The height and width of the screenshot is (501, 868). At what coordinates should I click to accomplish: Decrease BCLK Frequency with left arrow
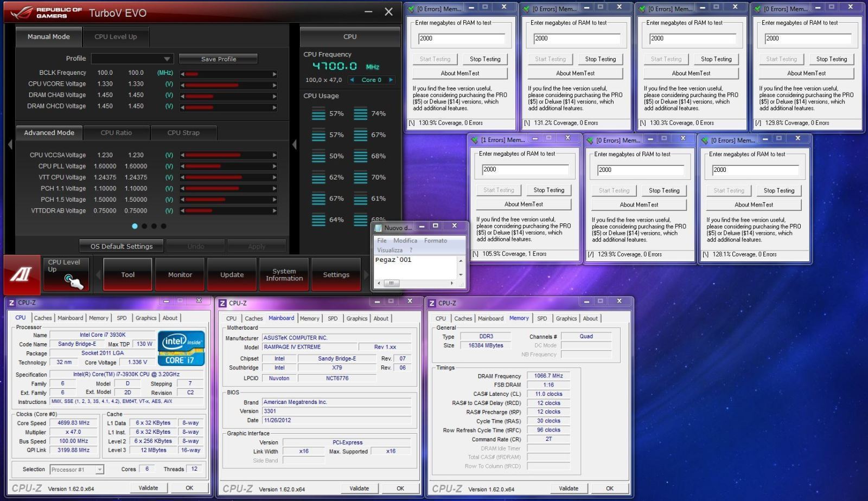pos(182,74)
